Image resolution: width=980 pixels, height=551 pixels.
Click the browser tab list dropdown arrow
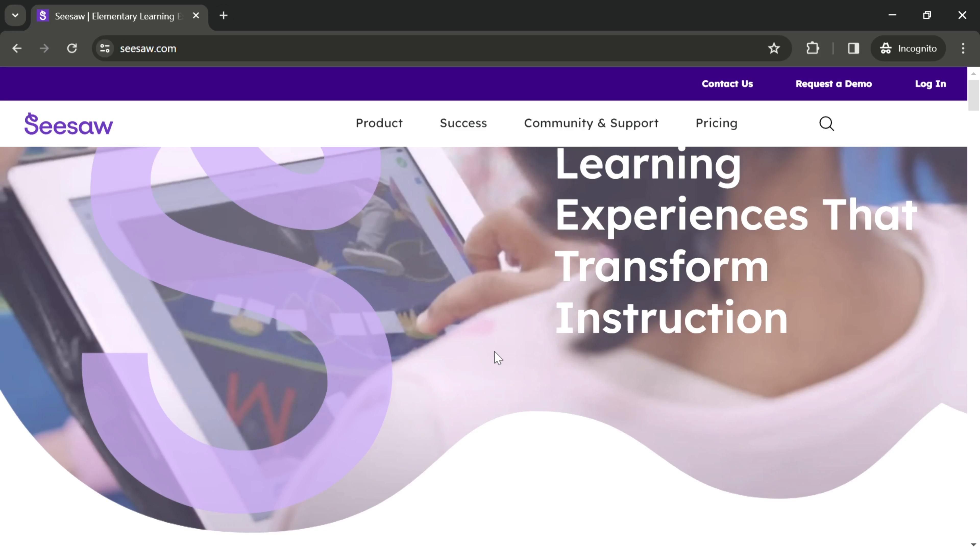point(15,15)
